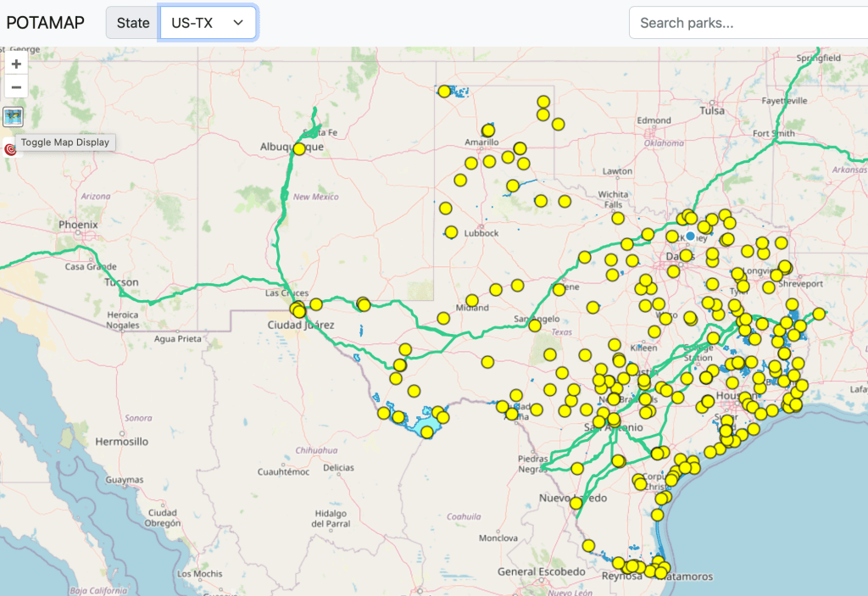
Task: Zoom out with the minus button
Action: [x=16, y=86]
